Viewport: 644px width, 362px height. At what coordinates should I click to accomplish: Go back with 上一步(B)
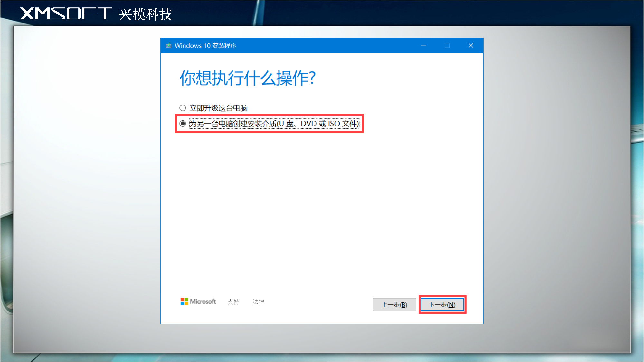point(394,305)
